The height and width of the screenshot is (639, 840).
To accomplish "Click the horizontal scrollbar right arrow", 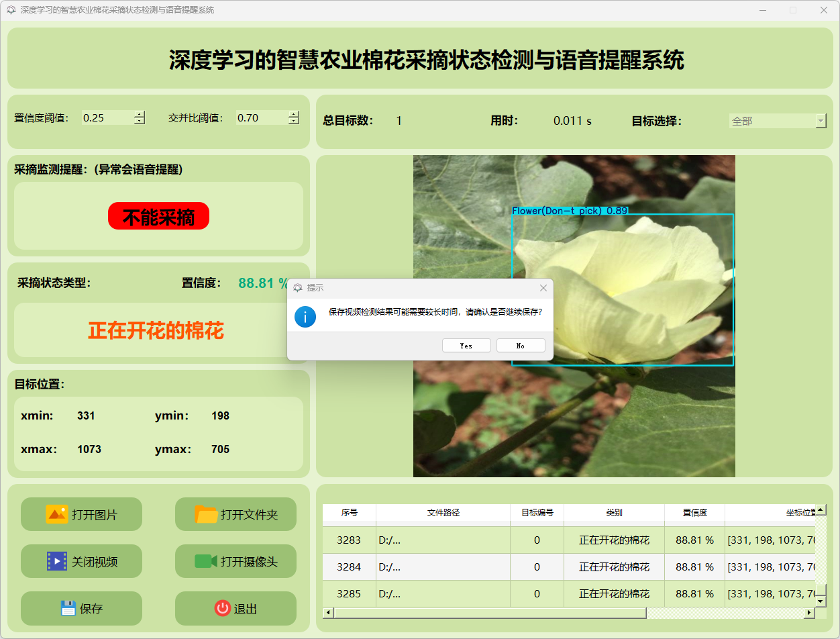I will click(x=809, y=613).
